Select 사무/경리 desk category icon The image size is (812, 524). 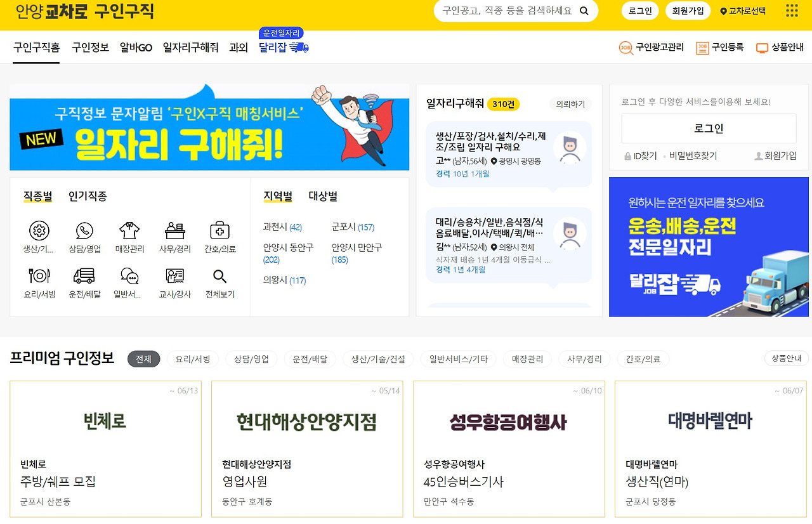174,230
